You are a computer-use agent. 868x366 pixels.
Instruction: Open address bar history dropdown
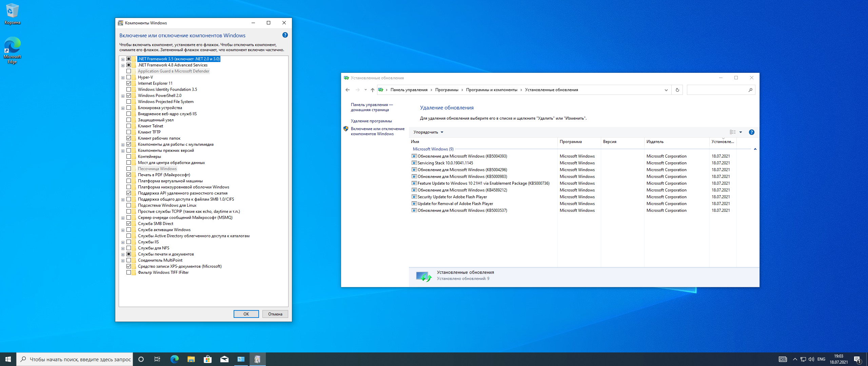[x=666, y=90]
